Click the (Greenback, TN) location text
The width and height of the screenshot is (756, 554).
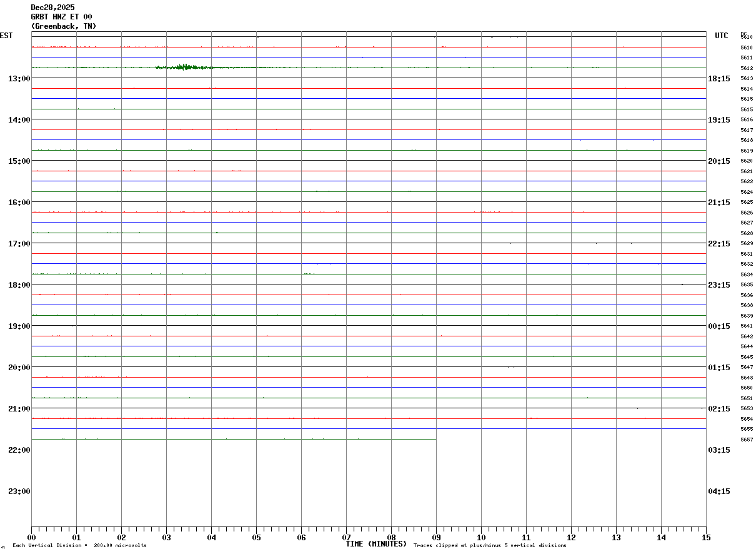[64, 26]
